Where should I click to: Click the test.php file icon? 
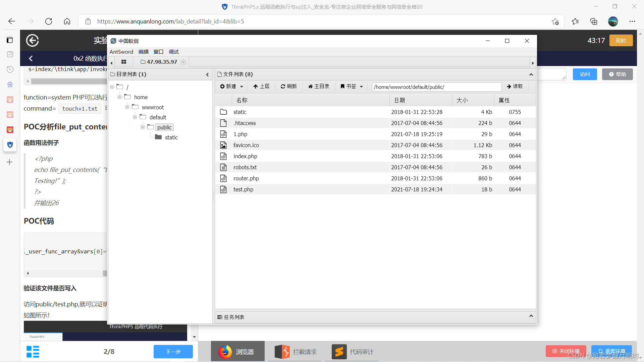pos(223,189)
